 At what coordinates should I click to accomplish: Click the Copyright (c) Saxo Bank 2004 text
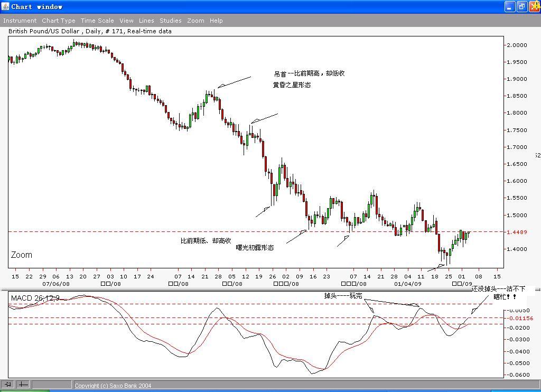pos(113,386)
